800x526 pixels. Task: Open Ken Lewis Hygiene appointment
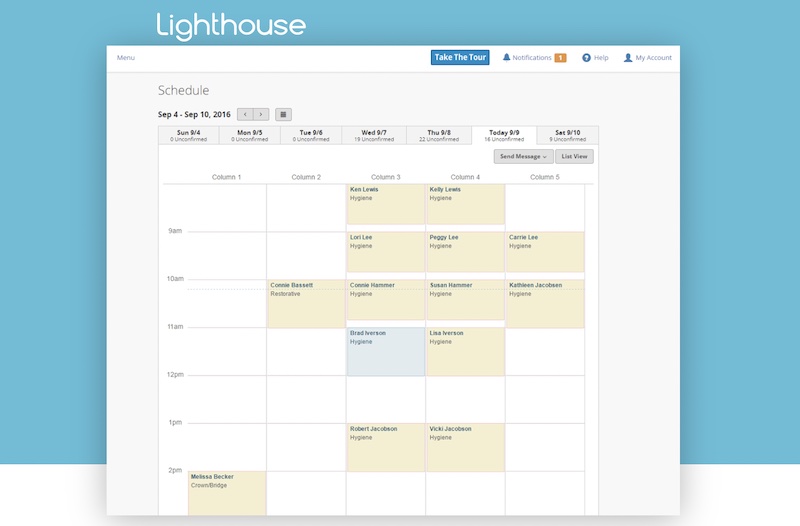coord(386,204)
